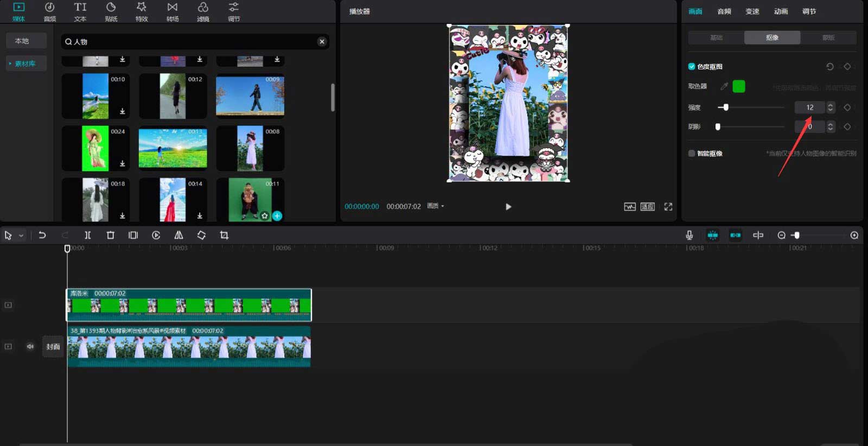
Task: Click the green chroma key color swatch
Action: click(739, 86)
